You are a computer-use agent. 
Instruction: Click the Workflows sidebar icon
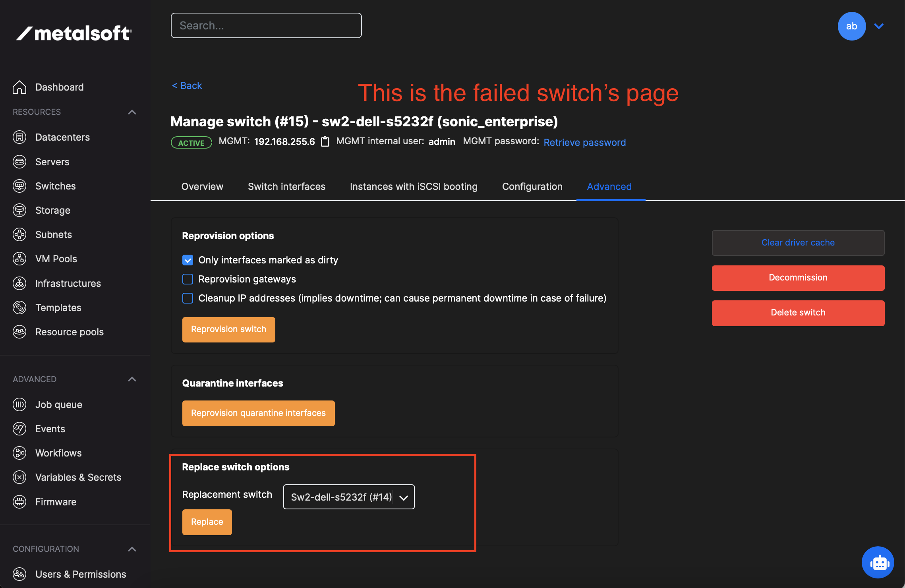(19, 453)
